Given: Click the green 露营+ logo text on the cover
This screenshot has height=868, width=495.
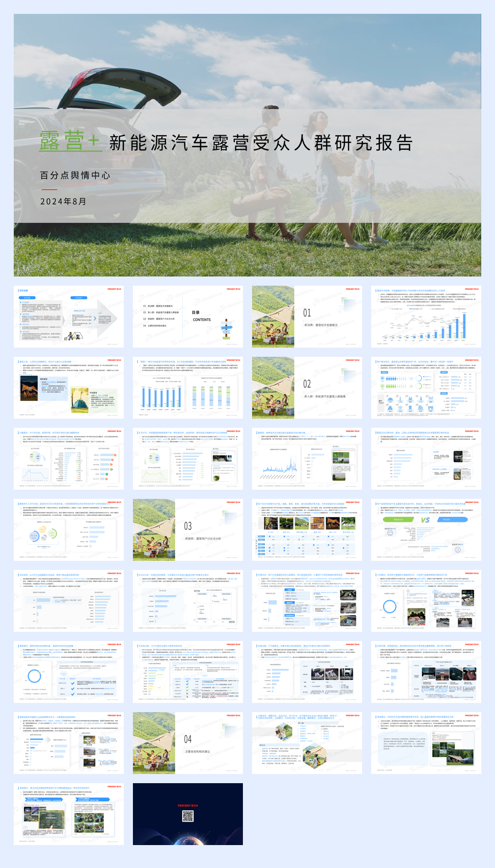Looking at the screenshot, I should 70,141.
